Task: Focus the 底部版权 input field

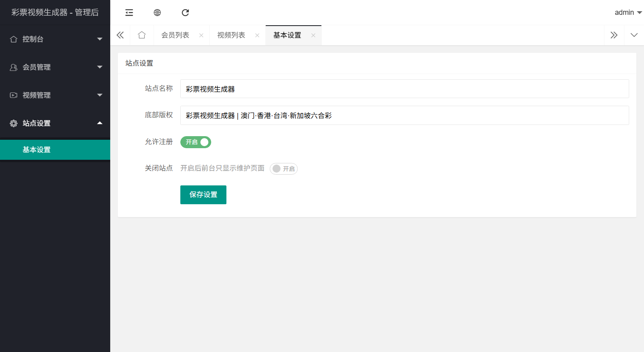Action: point(404,115)
